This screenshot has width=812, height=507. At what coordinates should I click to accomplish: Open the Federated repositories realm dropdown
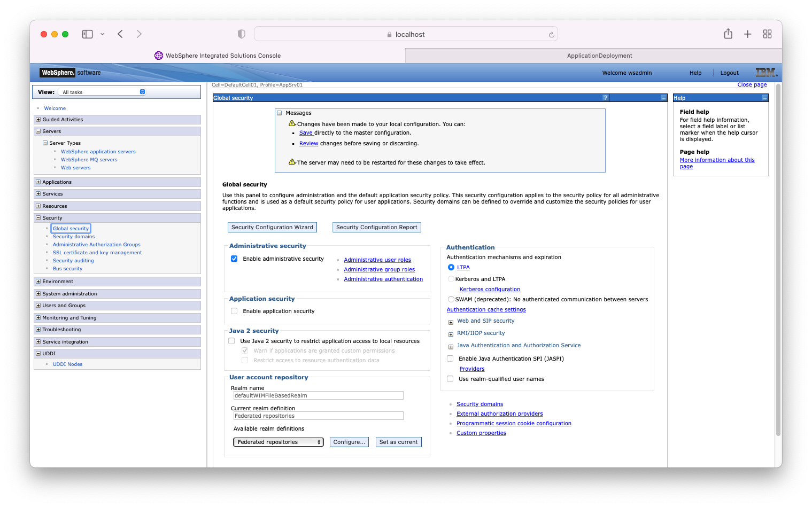(278, 442)
